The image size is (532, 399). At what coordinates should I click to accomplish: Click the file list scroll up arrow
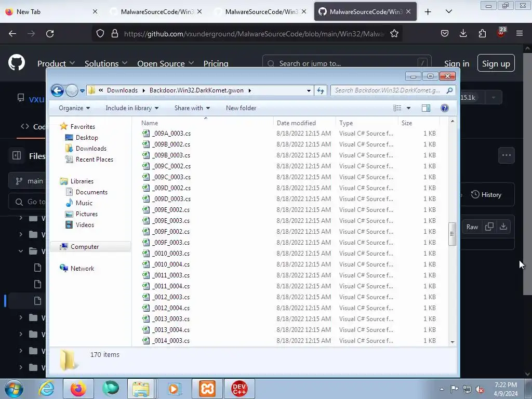click(x=453, y=121)
